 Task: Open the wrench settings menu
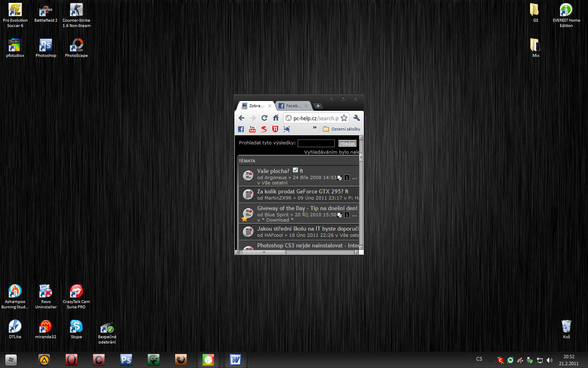[x=356, y=118]
